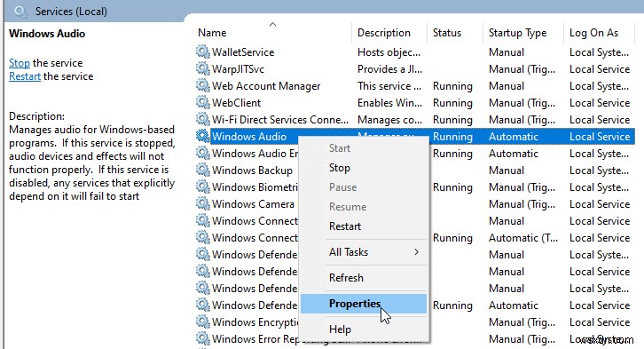Click the WebClient service gear icon
The height and width of the screenshot is (349, 644).
pos(203,103)
